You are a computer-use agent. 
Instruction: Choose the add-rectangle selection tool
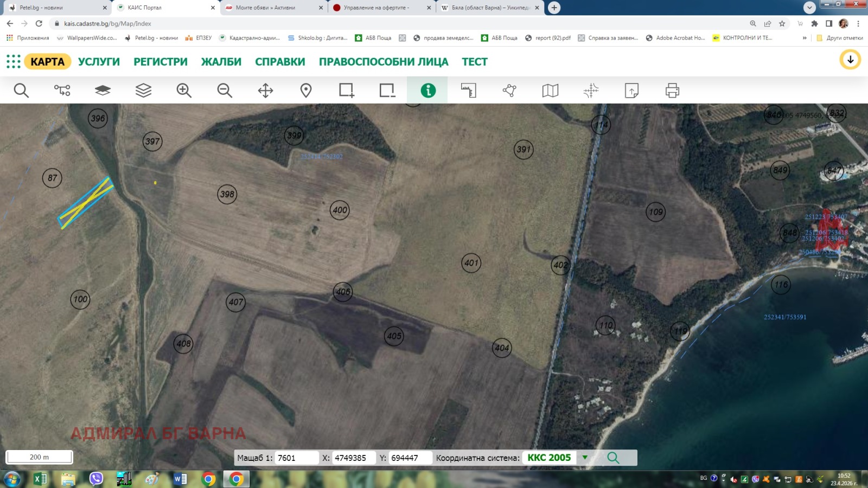346,91
